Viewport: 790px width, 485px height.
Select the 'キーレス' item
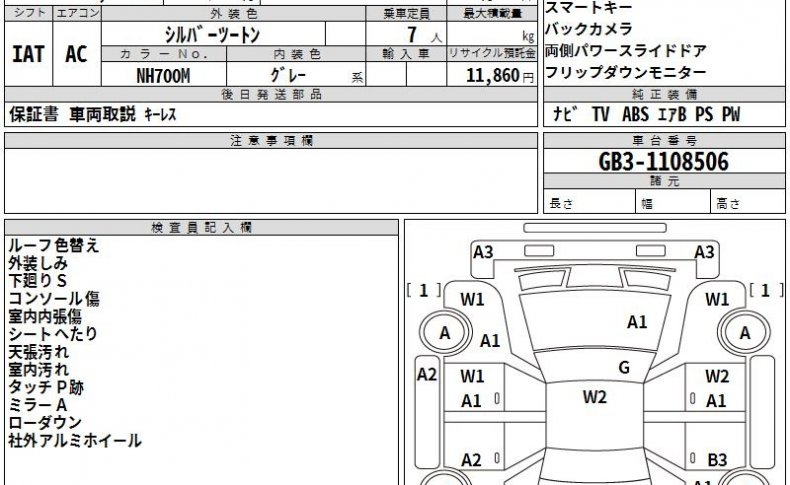pos(160,115)
